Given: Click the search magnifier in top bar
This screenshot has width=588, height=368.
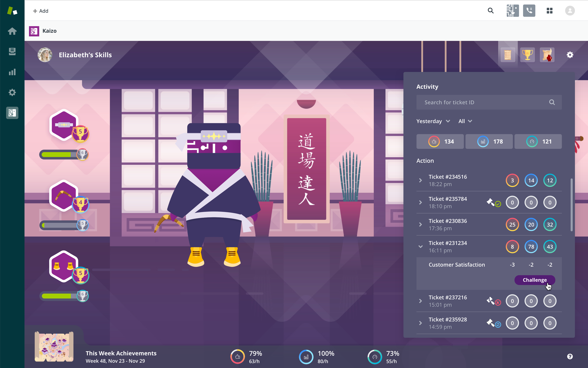Looking at the screenshot, I should coord(491,11).
